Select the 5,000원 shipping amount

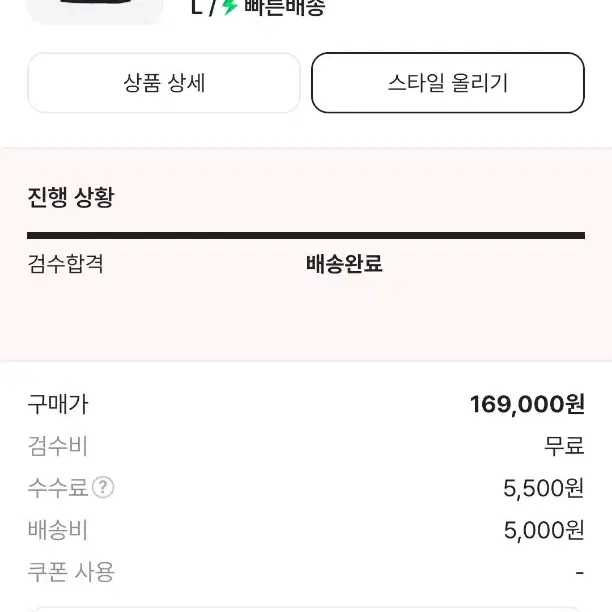pos(544,530)
